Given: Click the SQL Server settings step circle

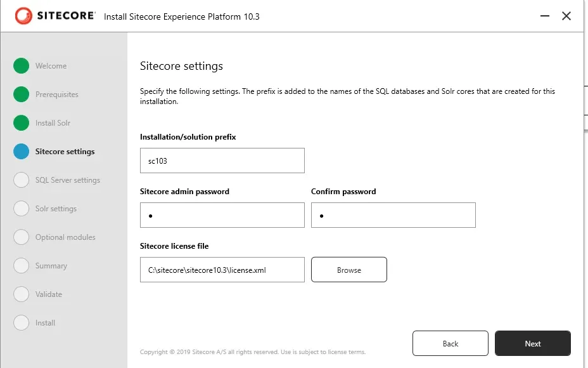Looking at the screenshot, I should coord(22,180).
